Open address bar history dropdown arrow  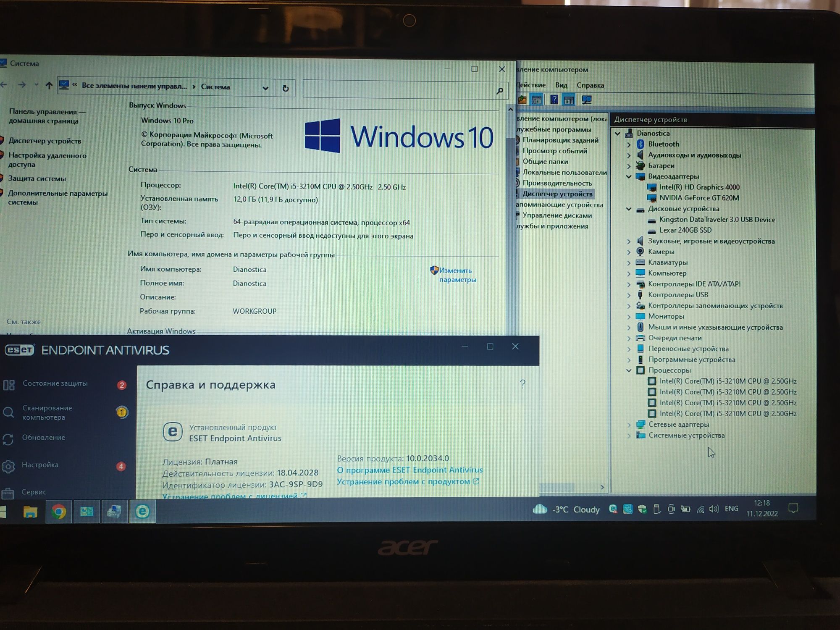click(x=265, y=88)
